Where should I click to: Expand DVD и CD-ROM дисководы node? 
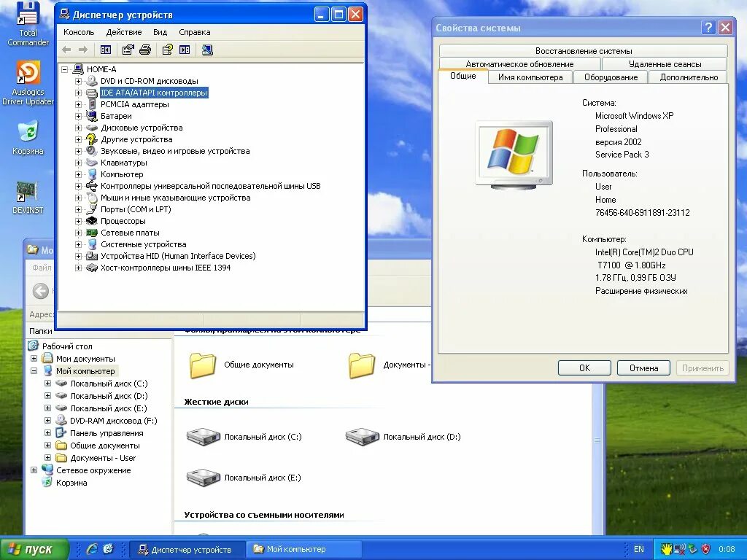click(x=78, y=81)
